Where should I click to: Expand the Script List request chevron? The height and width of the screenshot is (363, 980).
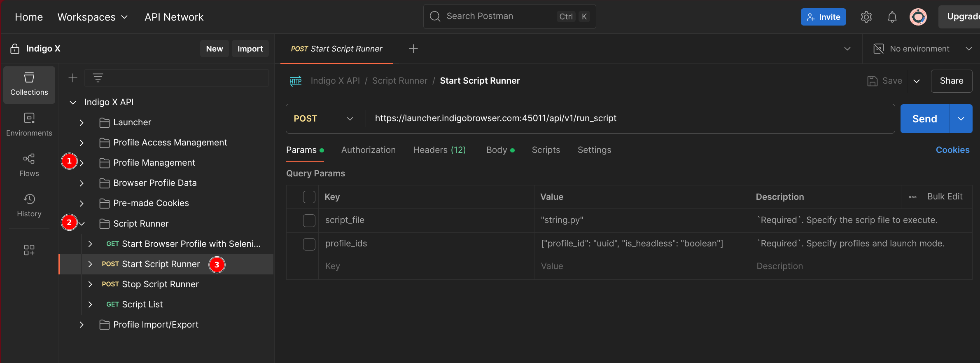tap(90, 304)
